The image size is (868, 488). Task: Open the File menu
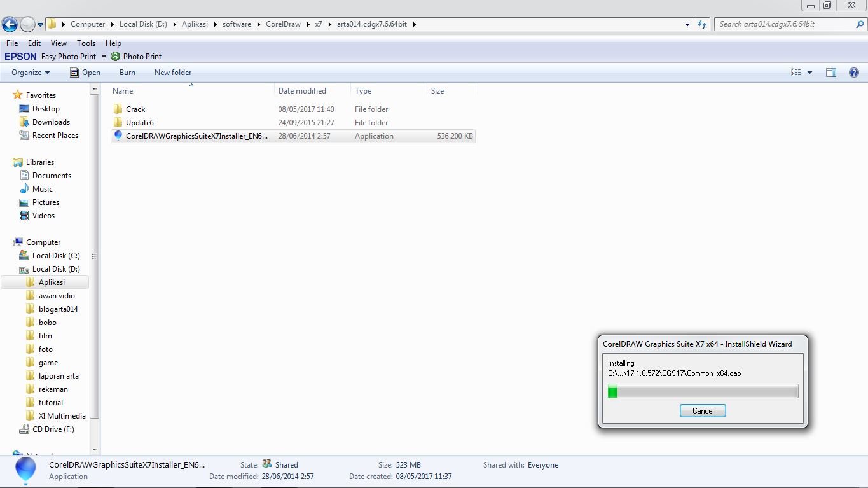coord(12,43)
